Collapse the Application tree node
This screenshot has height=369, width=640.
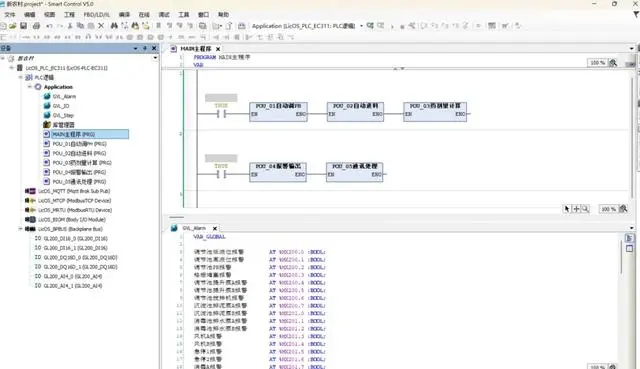tap(29, 87)
